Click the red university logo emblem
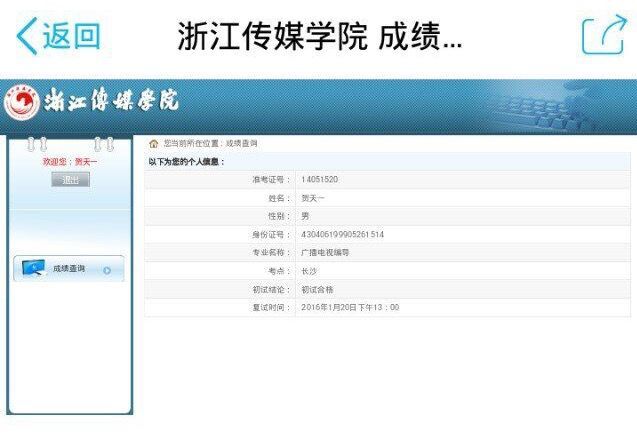The width and height of the screenshot is (637, 436). point(19,102)
